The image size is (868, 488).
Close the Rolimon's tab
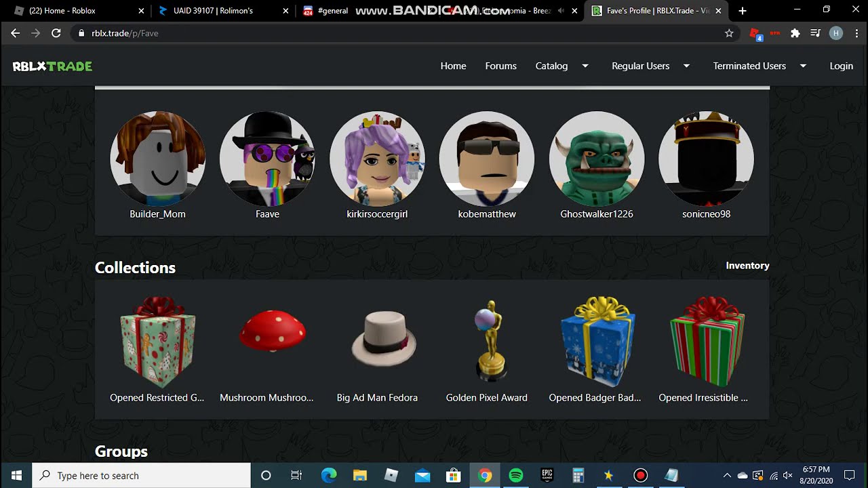click(285, 11)
